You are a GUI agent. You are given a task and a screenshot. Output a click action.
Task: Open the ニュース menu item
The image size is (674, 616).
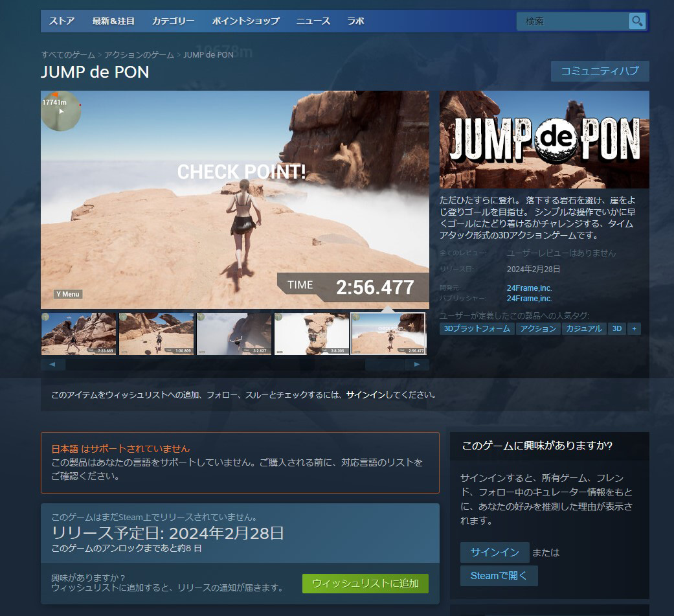313,21
